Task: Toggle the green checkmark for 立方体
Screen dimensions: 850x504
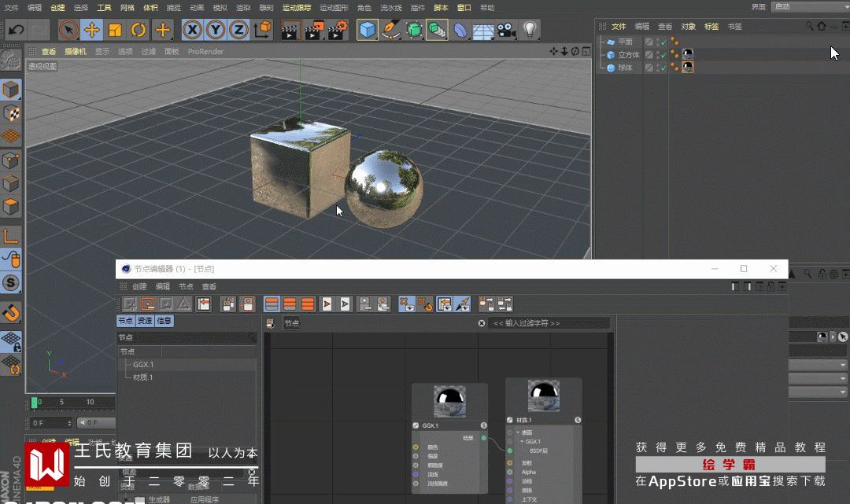Action: tap(663, 55)
